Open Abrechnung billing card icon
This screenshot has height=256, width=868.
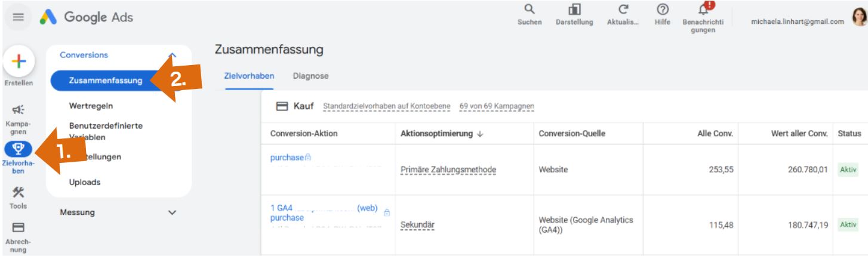[19, 227]
